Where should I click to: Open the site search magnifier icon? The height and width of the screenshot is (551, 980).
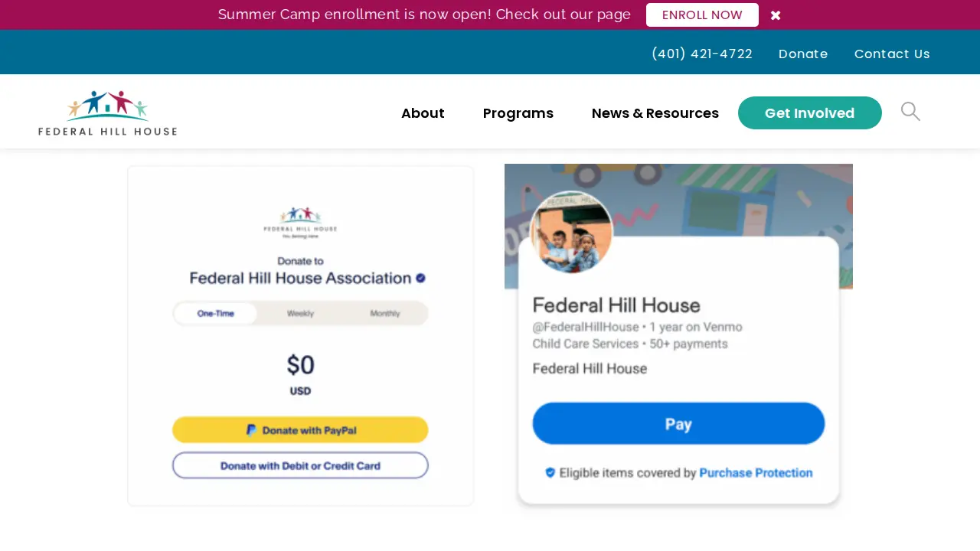(x=910, y=112)
